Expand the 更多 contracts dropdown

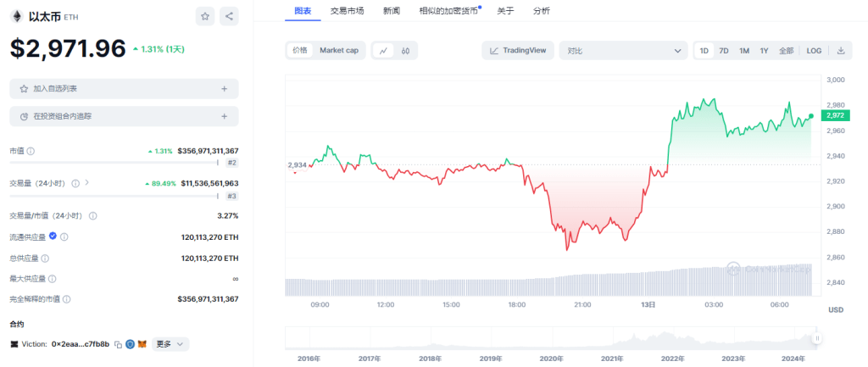click(170, 344)
